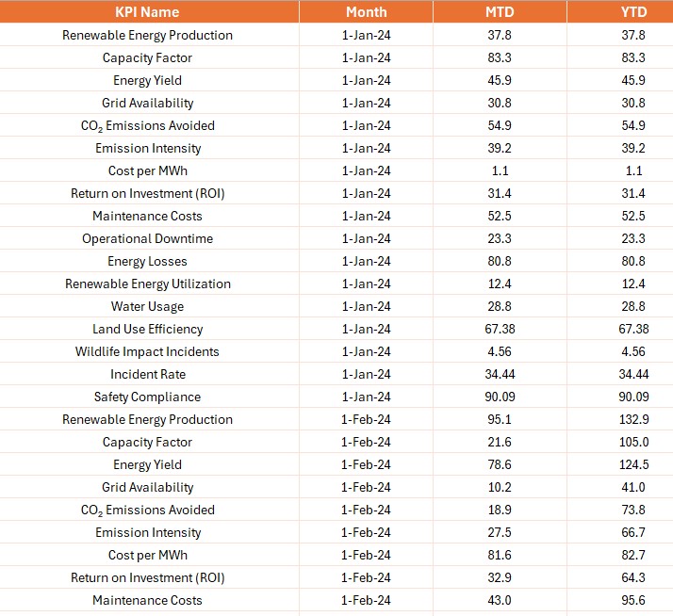This screenshot has height=616, width=673.
Task: Select the MTD cell showing 23.3
Action: point(500,238)
